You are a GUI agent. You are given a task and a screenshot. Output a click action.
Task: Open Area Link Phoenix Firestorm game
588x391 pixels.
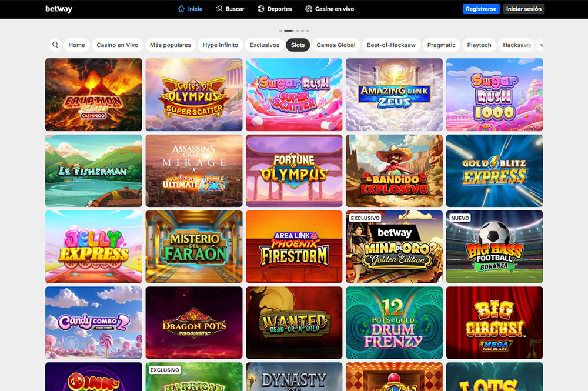point(294,247)
